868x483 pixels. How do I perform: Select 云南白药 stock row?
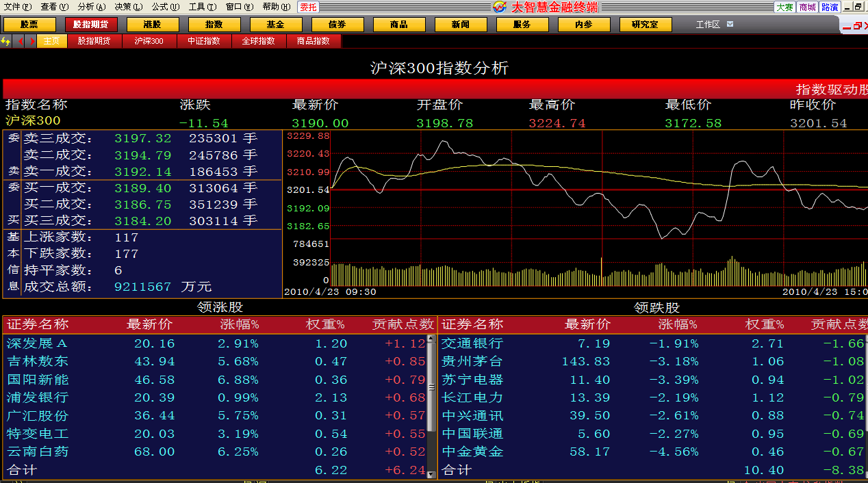coord(215,452)
